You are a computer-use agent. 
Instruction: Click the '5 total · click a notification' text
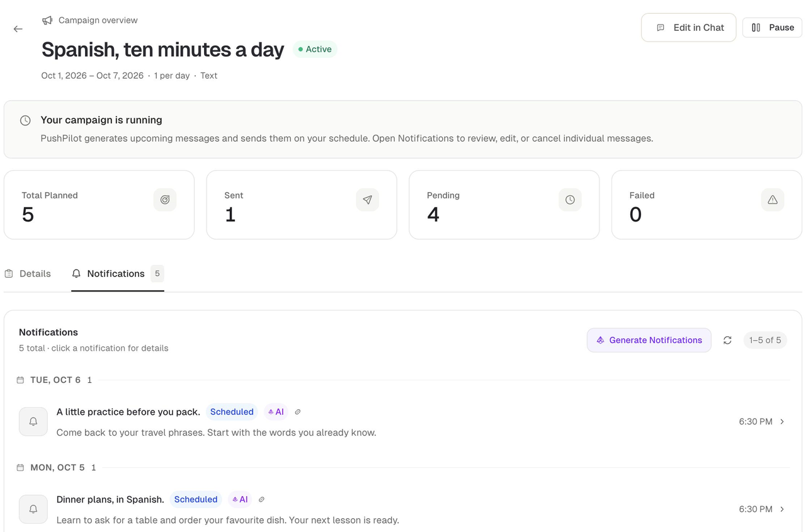[94, 348]
